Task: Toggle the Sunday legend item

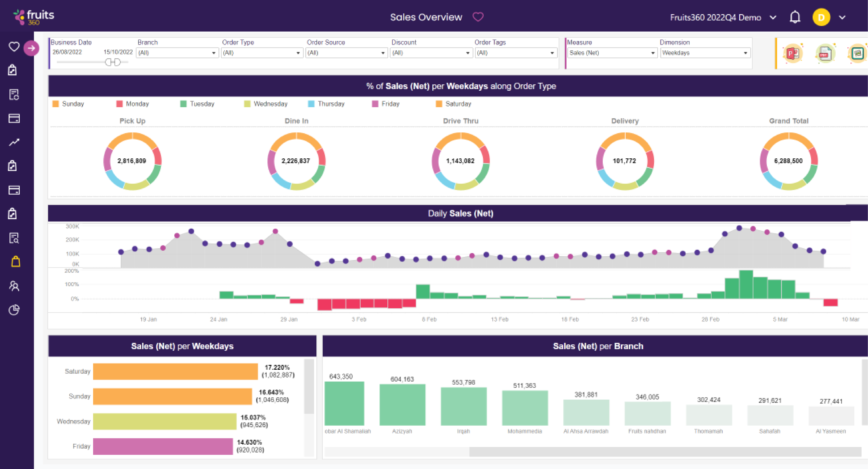Action: click(x=68, y=104)
